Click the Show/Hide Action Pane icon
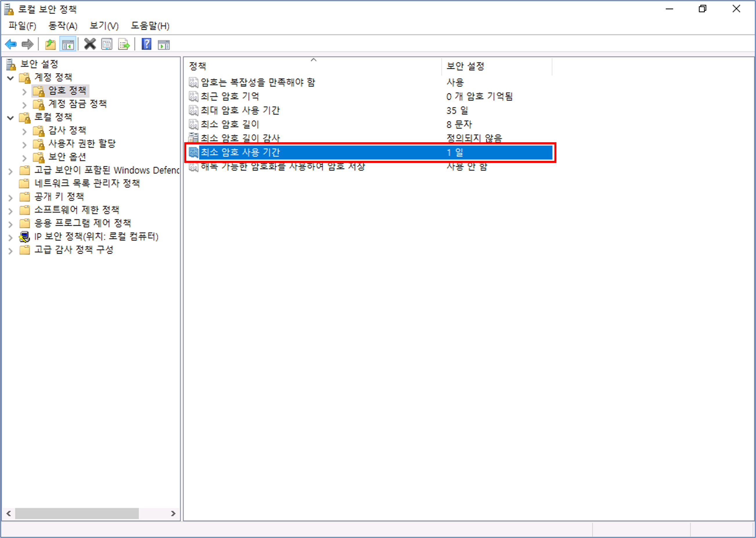 [x=164, y=44]
